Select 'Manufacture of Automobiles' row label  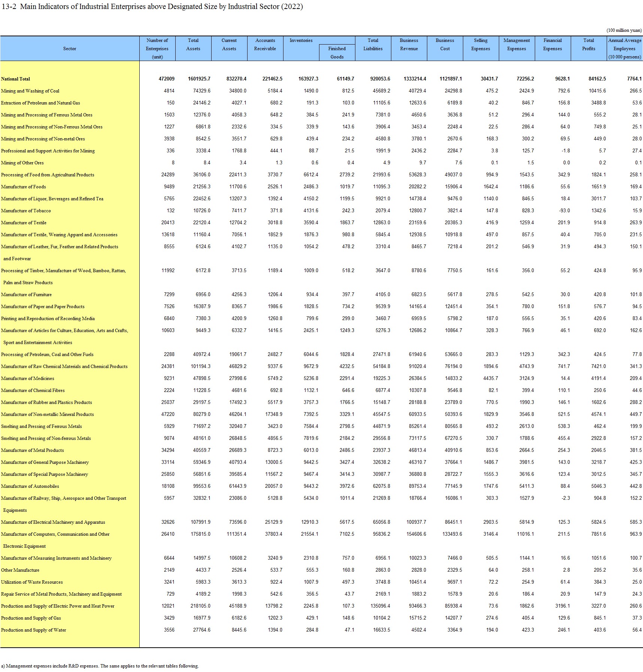pos(30,486)
